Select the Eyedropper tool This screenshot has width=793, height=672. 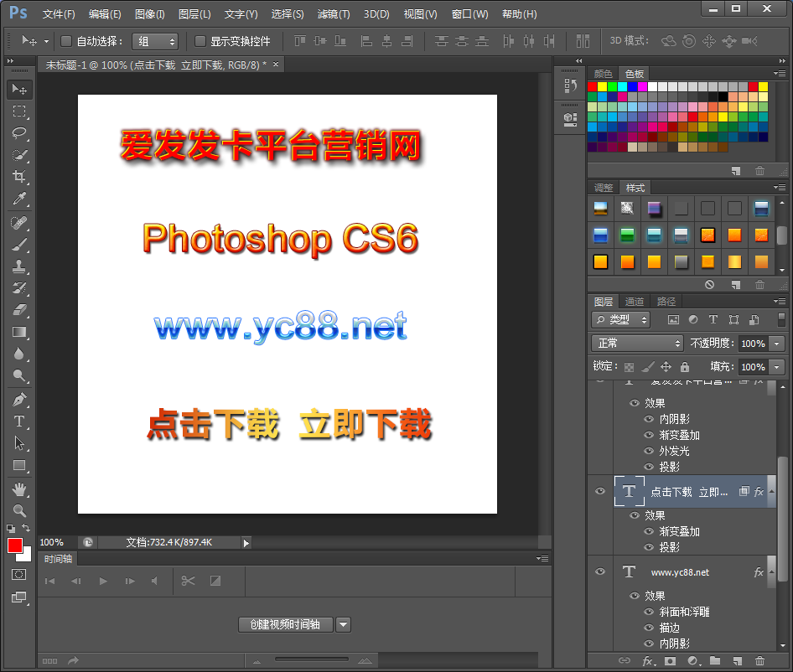point(19,199)
